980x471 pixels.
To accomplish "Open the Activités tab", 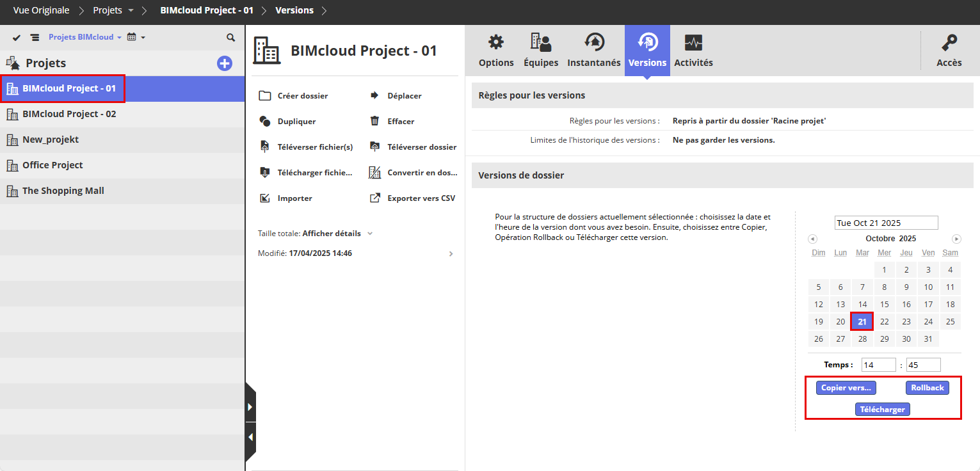I will 693,51.
